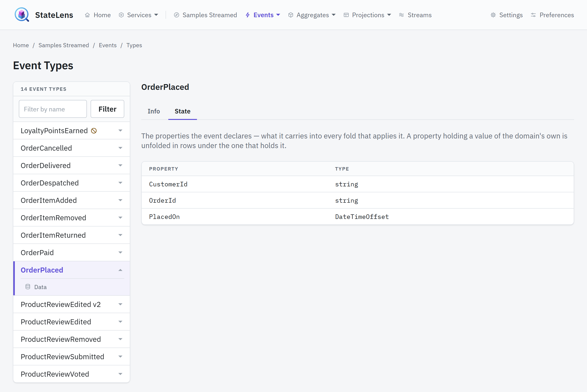Expand the OrderCancelled row chevron
This screenshot has height=392, width=587.
point(120,148)
